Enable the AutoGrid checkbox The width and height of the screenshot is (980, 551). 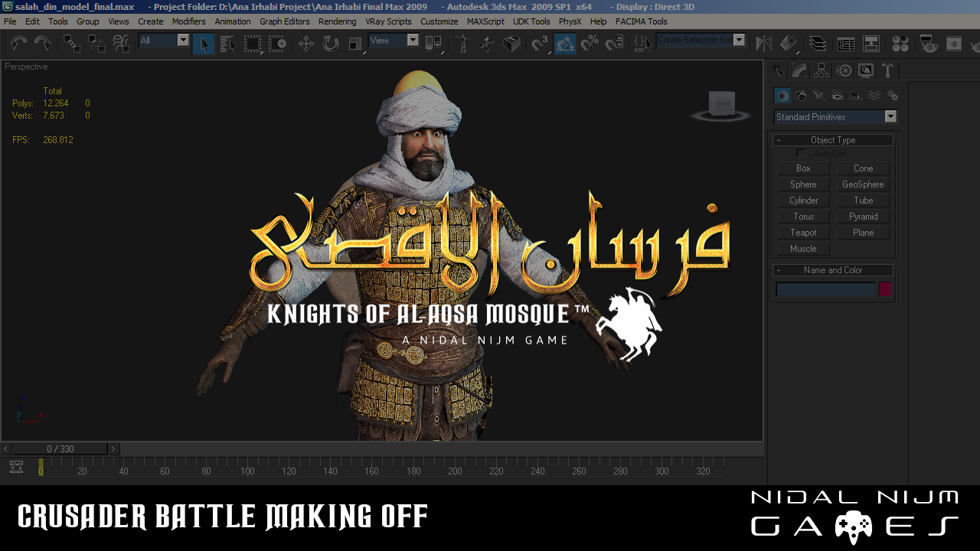coord(802,154)
